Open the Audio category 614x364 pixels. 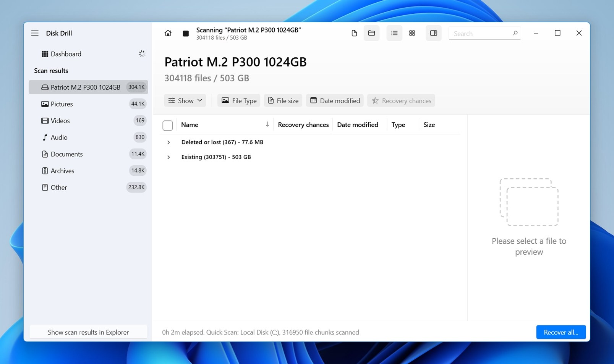coord(88,138)
